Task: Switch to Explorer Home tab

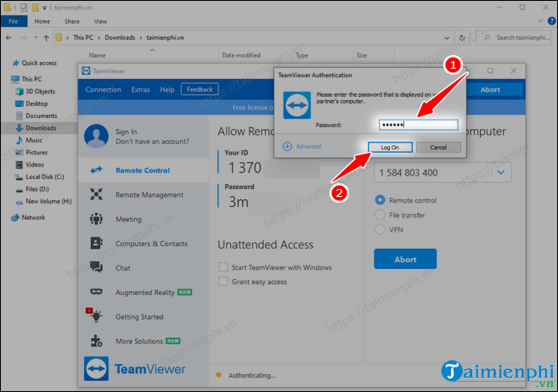Action: (42, 21)
